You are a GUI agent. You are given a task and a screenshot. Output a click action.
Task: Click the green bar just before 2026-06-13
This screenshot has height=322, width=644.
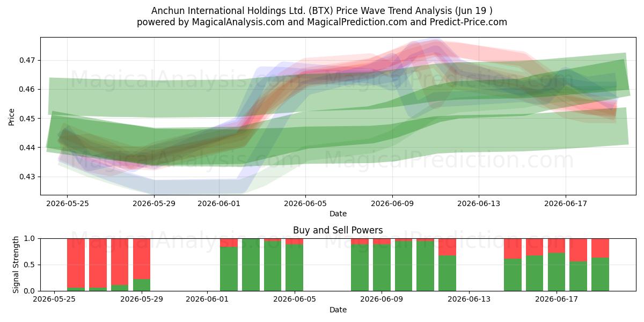point(447,273)
